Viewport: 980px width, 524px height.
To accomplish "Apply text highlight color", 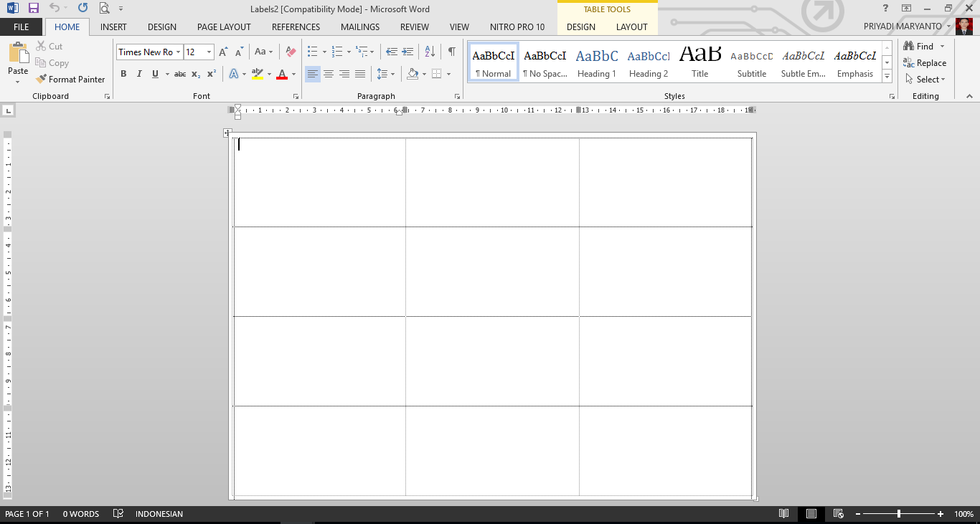I will [x=258, y=73].
